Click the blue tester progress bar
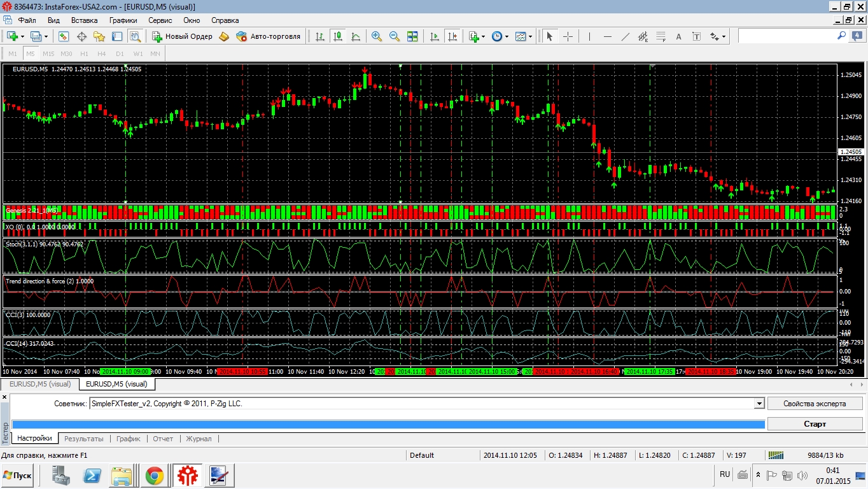Image resolution: width=868 pixels, height=489 pixels. point(388,424)
